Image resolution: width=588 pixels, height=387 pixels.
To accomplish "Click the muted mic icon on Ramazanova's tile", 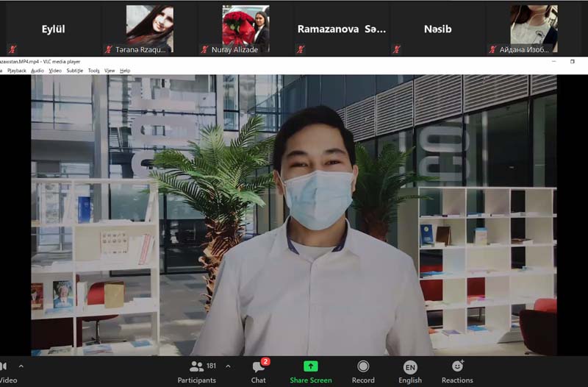I will coord(300,49).
